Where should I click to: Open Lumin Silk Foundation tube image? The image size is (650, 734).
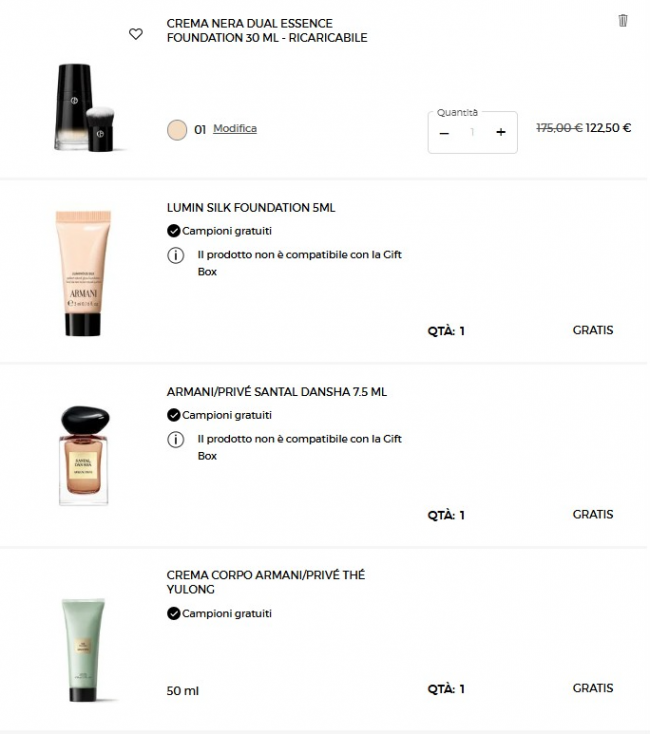point(83,273)
